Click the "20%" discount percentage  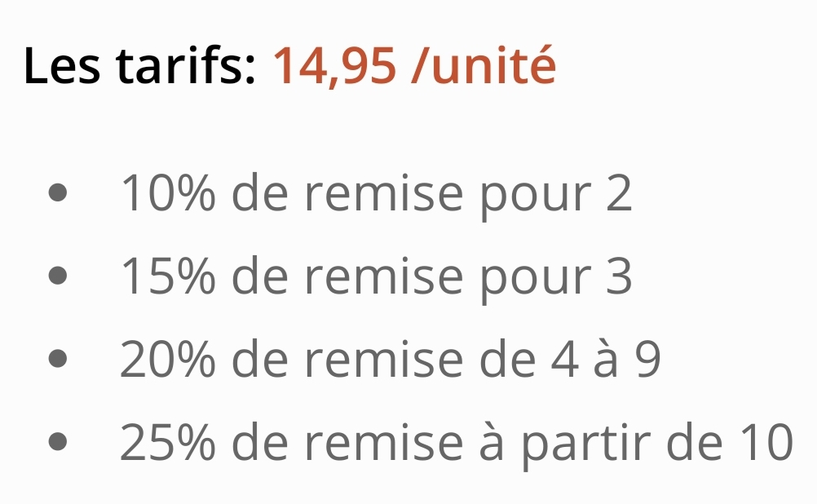pos(168,360)
